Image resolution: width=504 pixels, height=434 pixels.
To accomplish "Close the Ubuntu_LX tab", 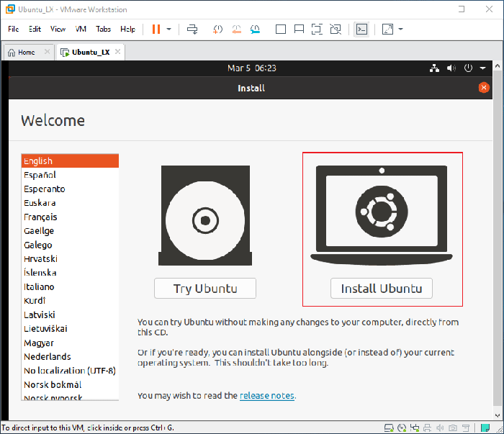I will (117, 52).
